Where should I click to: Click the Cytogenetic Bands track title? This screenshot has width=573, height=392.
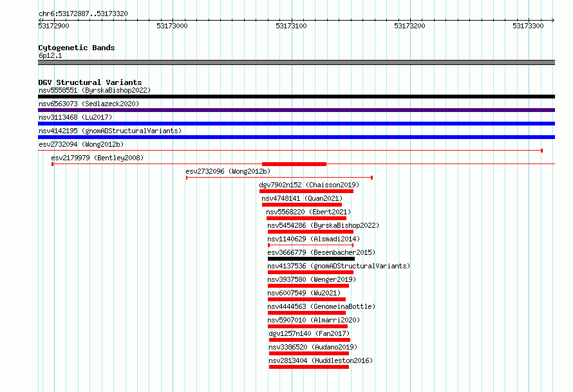pos(77,48)
